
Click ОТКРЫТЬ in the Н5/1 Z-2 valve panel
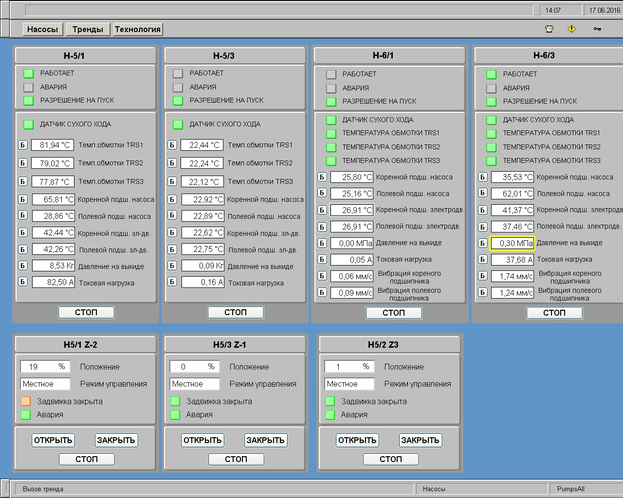tap(52, 440)
